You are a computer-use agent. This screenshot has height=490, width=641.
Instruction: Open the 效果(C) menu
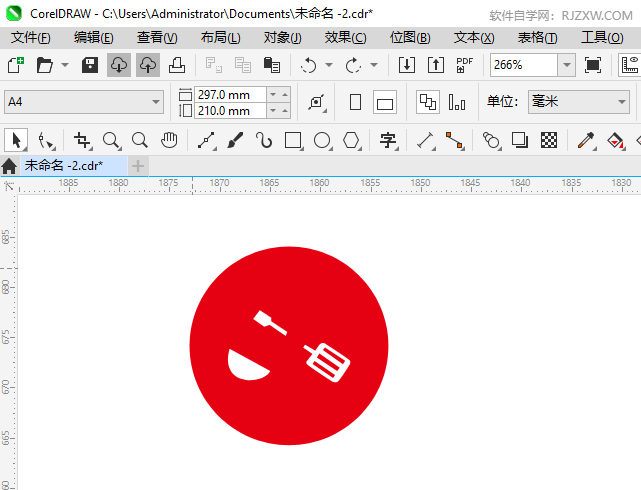pos(345,38)
